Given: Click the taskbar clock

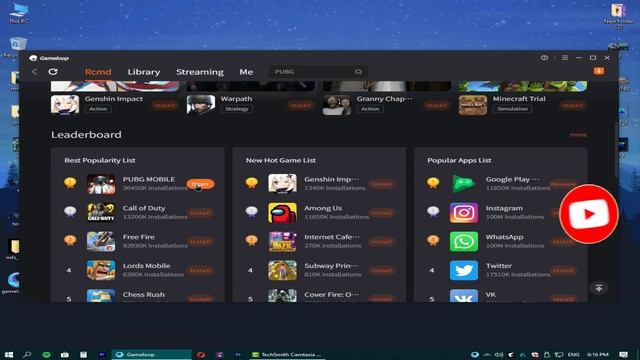Looking at the screenshot, I should (x=597, y=354).
